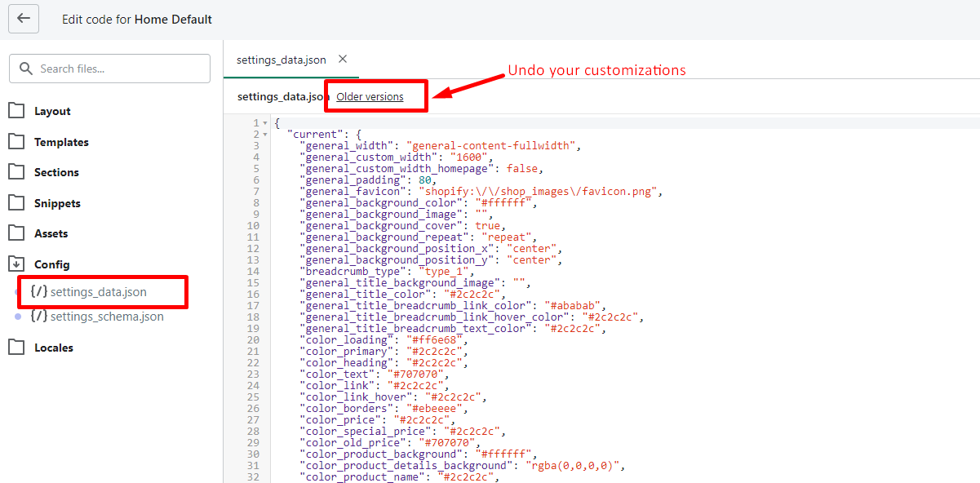980x483 pixels.
Task: Select the settings_data.json editor tab
Action: 282,60
